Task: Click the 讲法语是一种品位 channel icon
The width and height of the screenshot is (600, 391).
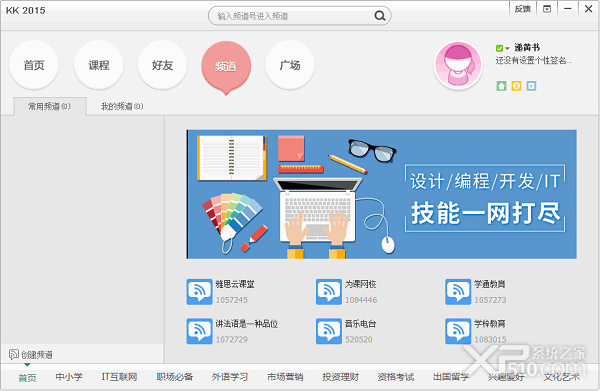Action: coord(199,331)
